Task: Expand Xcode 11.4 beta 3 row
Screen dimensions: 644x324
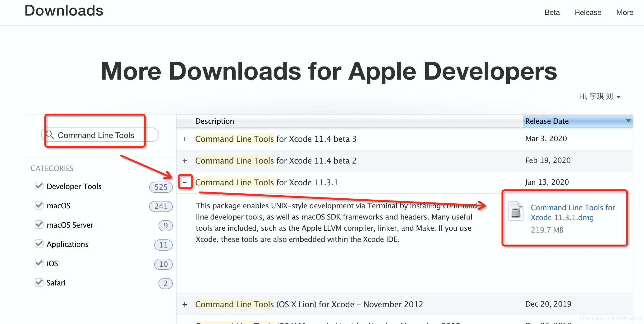Action: tap(185, 139)
